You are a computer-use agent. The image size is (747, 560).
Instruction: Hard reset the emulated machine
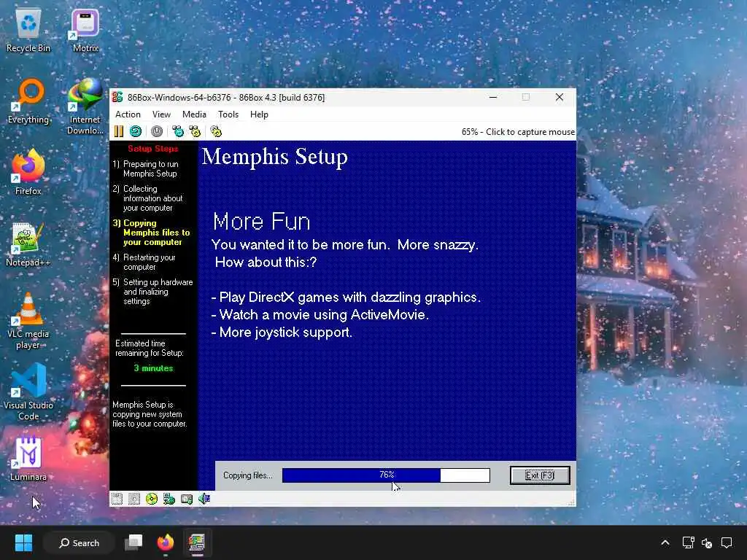(x=136, y=131)
